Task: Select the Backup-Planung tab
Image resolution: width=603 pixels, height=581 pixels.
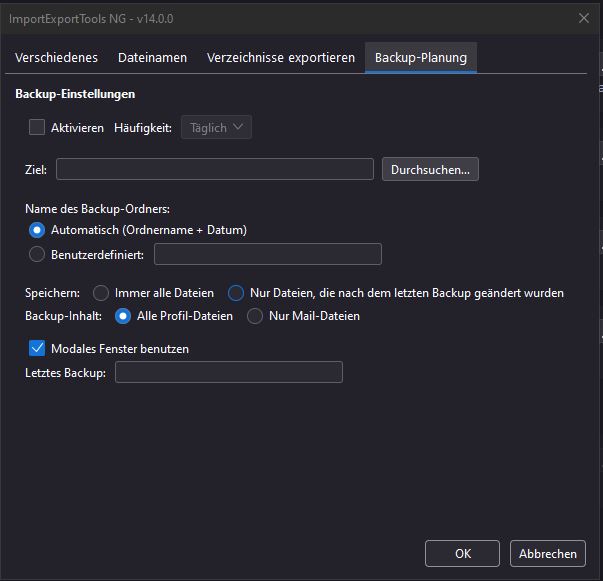Action: click(x=421, y=58)
